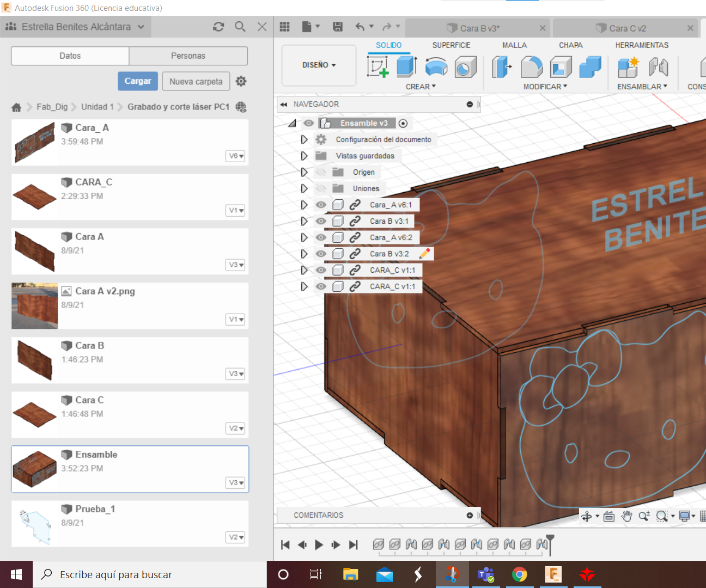Select the Hole tool
This screenshot has width=706, height=588.
466,66
